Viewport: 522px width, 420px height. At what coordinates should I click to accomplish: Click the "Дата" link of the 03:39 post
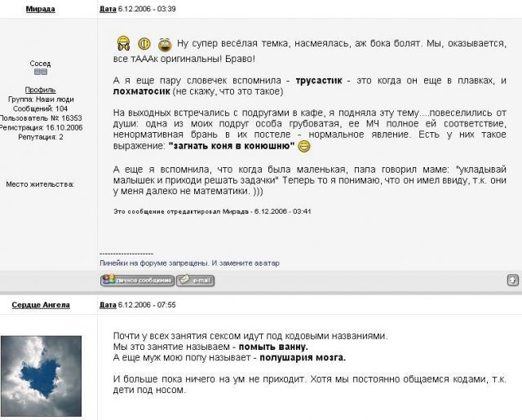tap(108, 9)
